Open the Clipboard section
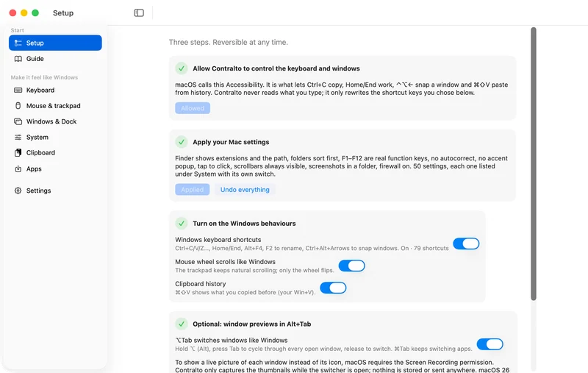 pos(55,153)
